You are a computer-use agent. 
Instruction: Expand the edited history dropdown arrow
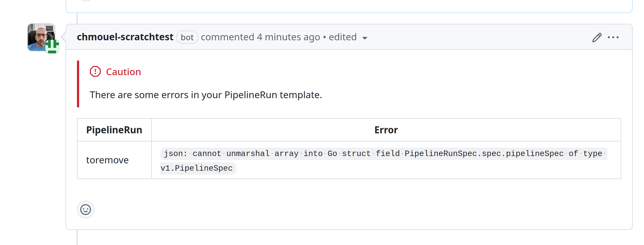tap(365, 38)
